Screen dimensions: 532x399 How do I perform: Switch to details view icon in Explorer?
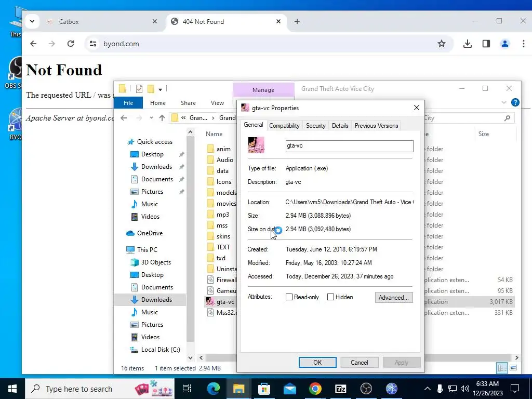502,368
